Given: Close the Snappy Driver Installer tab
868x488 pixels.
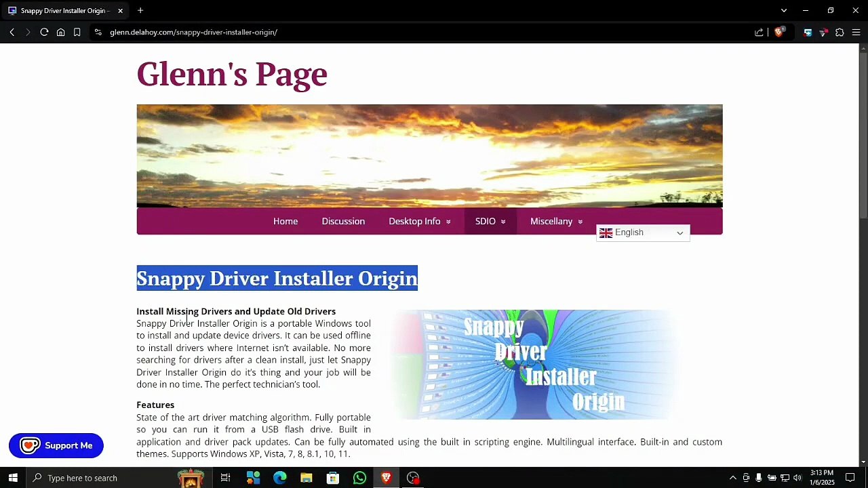Looking at the screenshot, I should (120, 11).
